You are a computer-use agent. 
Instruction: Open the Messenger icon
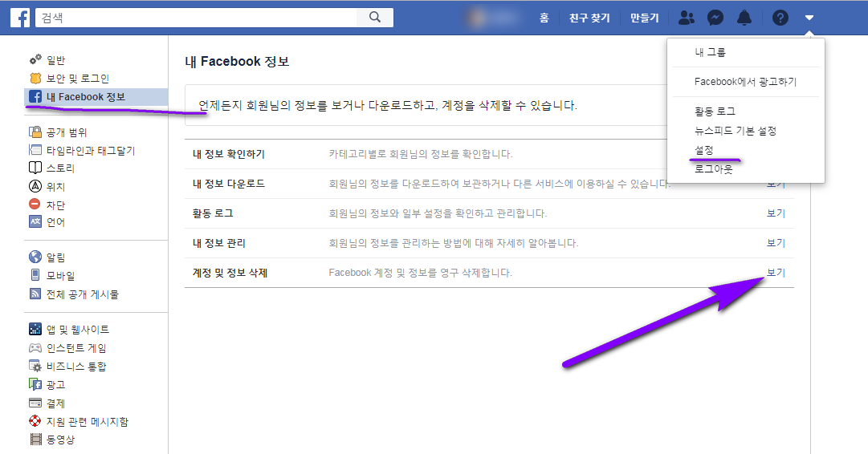tap(715, 18)
